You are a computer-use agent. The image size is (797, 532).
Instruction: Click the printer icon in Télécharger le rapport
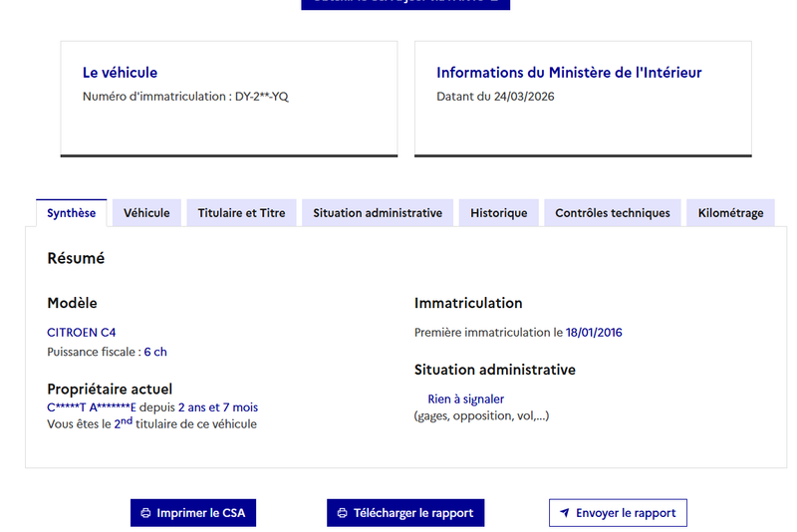(x=343, y=513)
